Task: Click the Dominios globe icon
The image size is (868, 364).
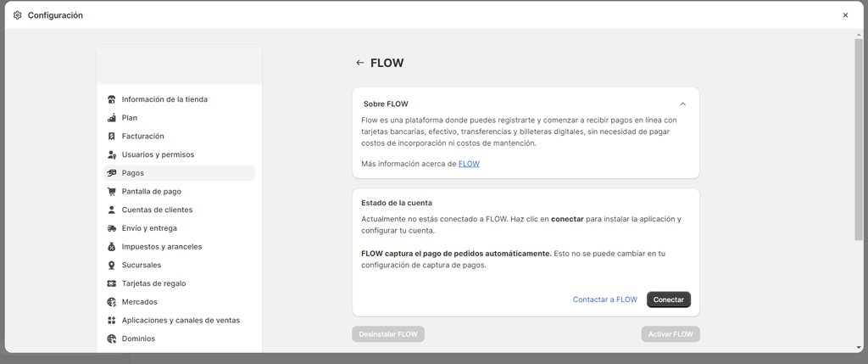Action: click(111, 339)
